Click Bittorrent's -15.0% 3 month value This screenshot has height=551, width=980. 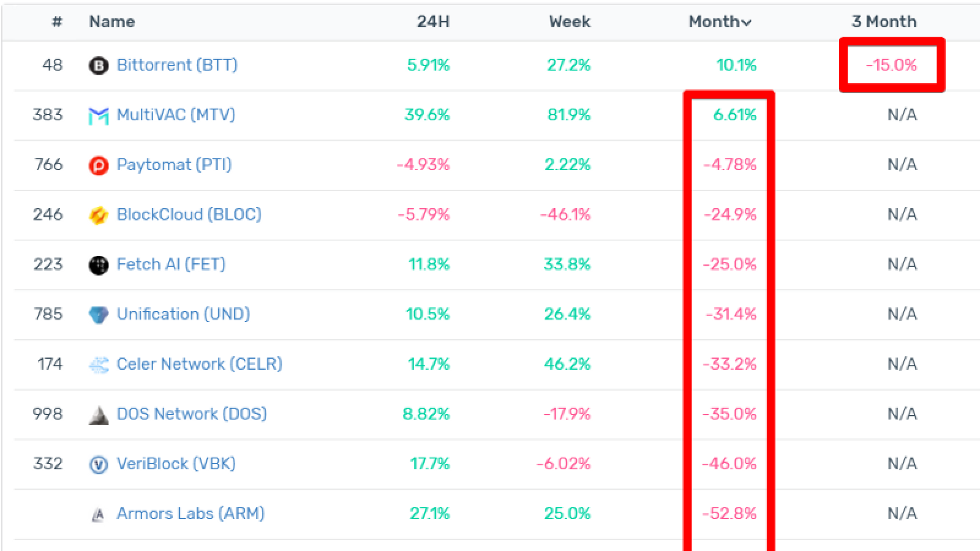pos(891,65)
